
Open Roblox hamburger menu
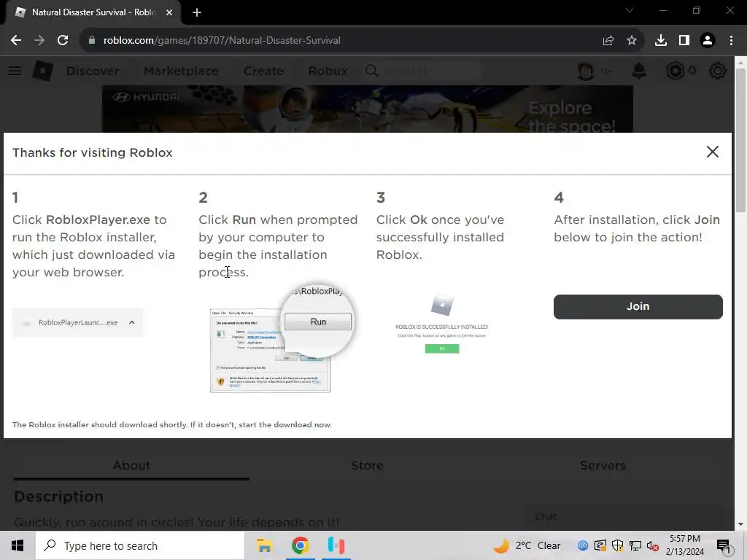click(x=15, y=71)
